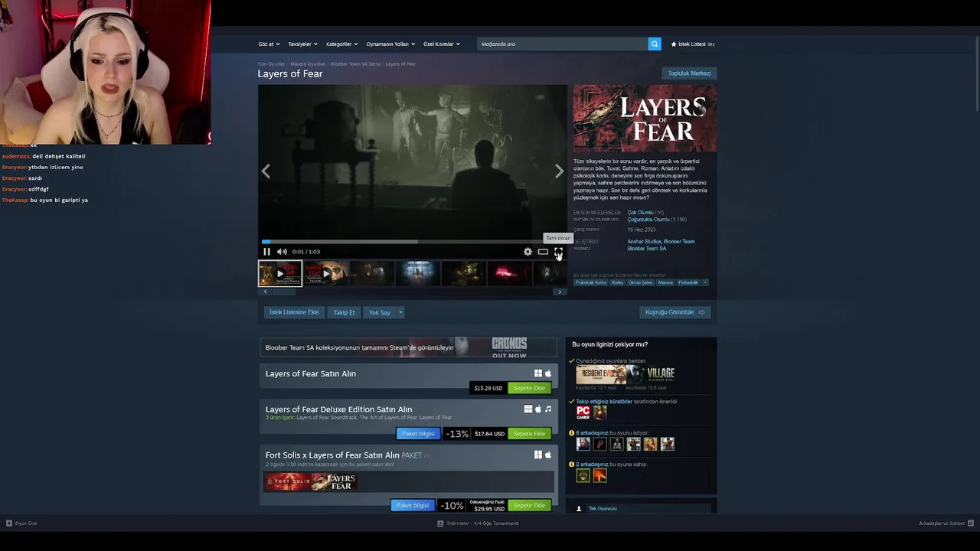Click Tek Oyunculu feature link

(x=603, y=509)
